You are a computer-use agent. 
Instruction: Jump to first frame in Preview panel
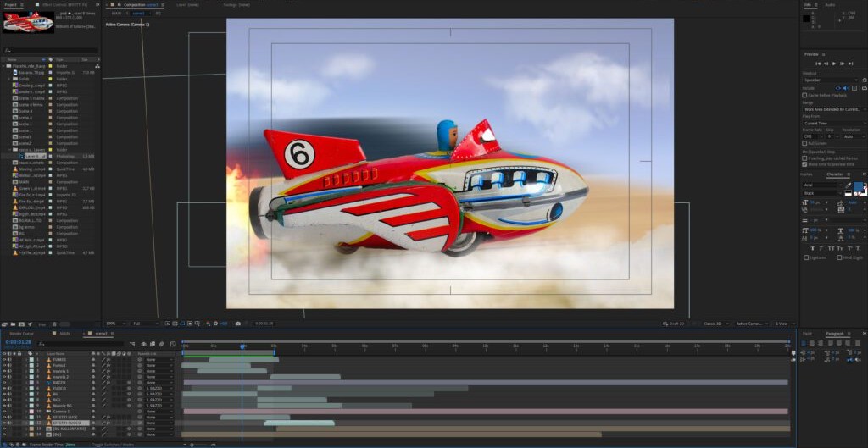pos(818,64)
